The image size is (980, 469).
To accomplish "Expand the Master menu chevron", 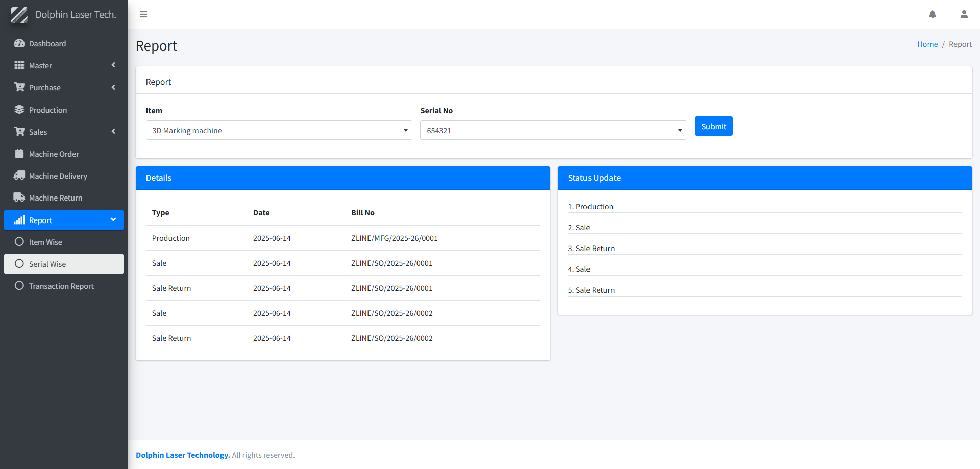I will (x=113, y=65).
